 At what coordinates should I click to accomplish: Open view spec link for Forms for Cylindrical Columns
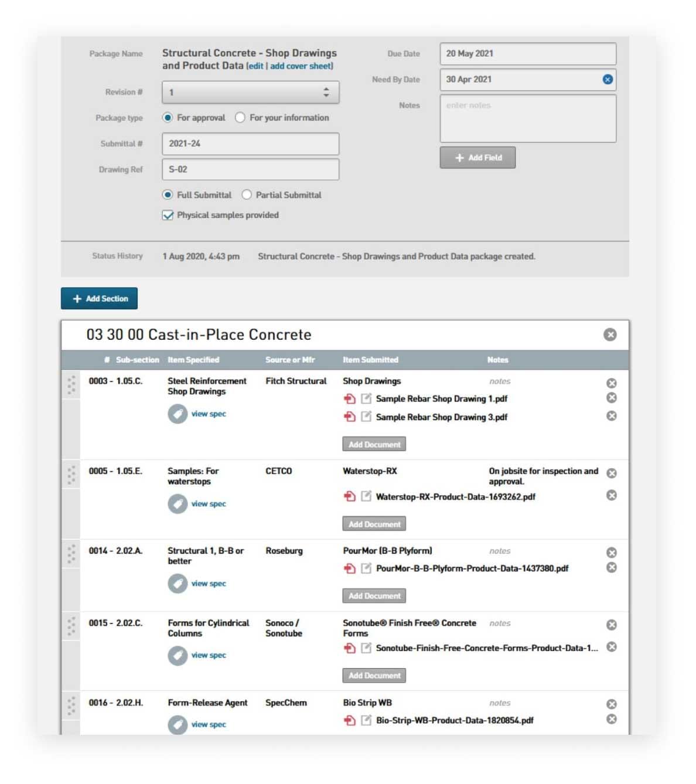(x=208, y=655)
